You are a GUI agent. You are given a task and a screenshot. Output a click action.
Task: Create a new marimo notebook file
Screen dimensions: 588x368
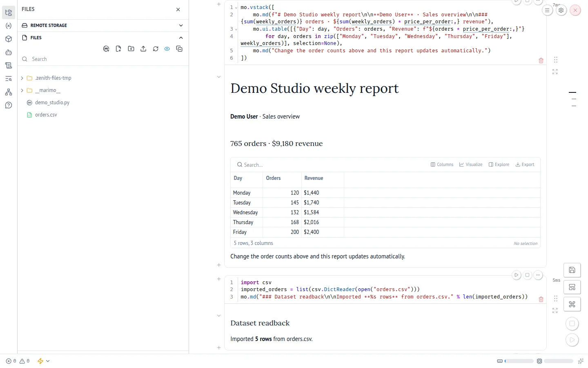point(106,49)
